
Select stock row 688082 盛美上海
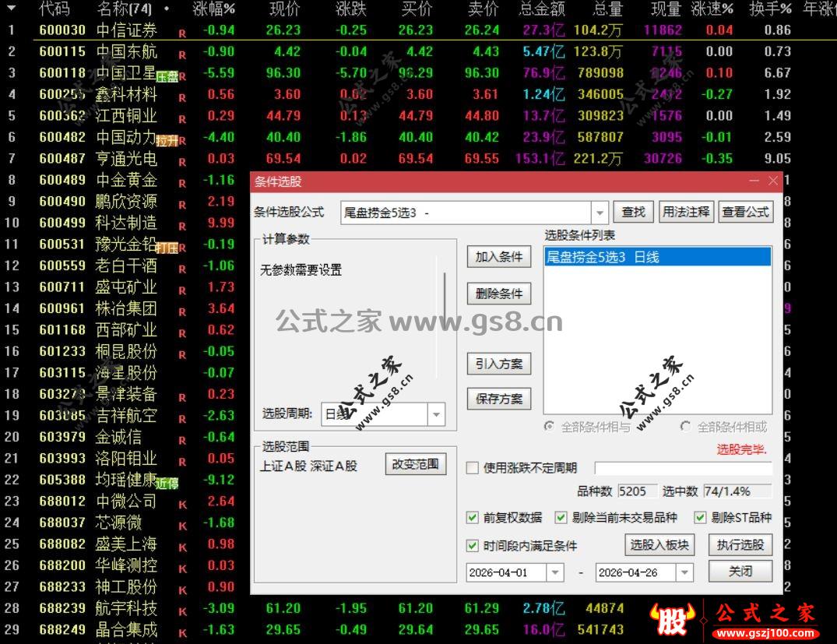pyautogui.click(x=125, y=544)
